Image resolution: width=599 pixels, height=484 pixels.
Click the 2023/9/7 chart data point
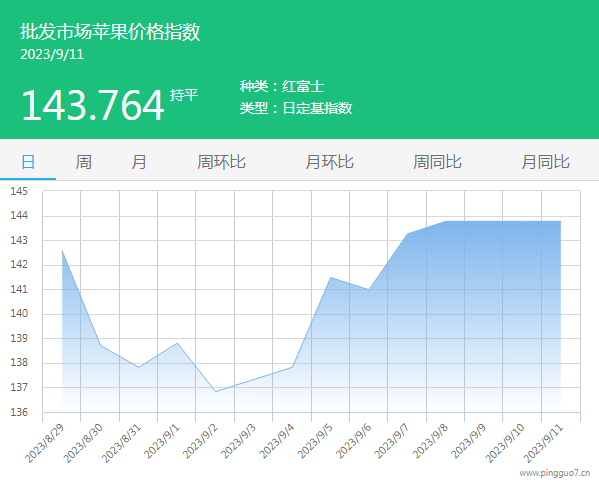pyautogui.click(x=407, y=234)
